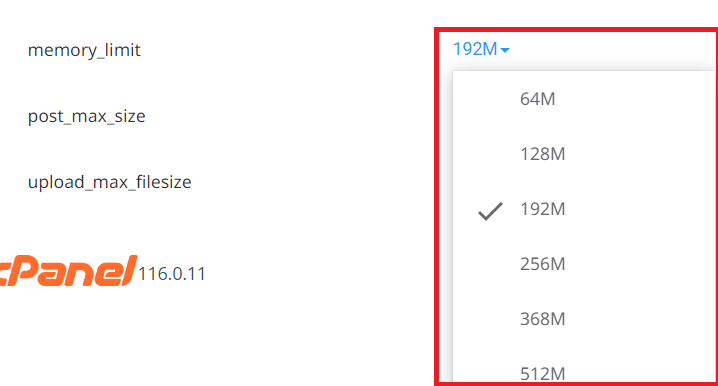Click the memory_limit setting label

pos(84,50)
